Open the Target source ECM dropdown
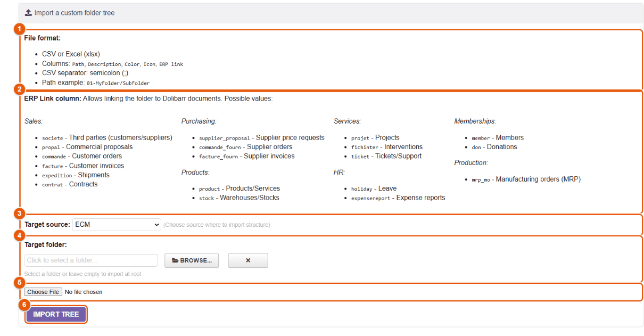This screenshot has width=644, height=336. click(117, 225)
